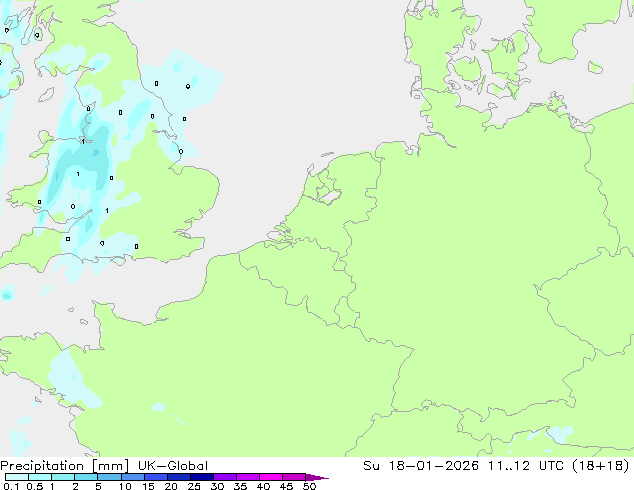Click the 20–25 mm legend color swatch
This screenshot has height=490, width=634.
(x=178, y=477)
